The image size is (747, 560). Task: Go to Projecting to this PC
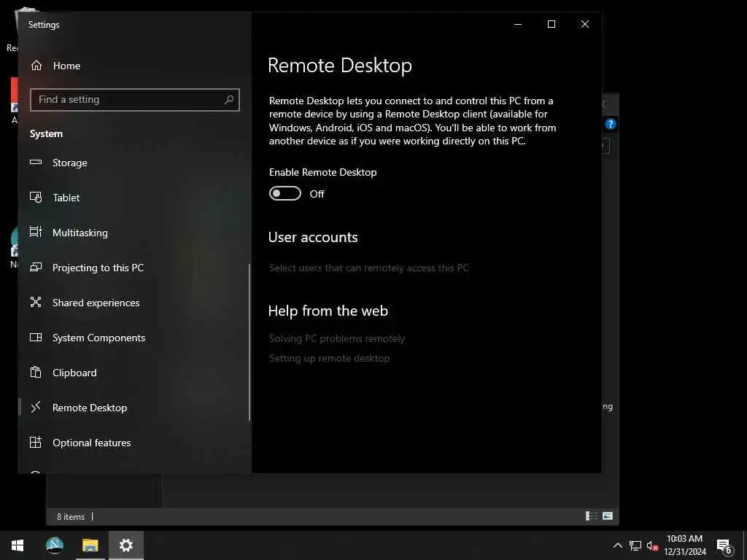(133, 268)
